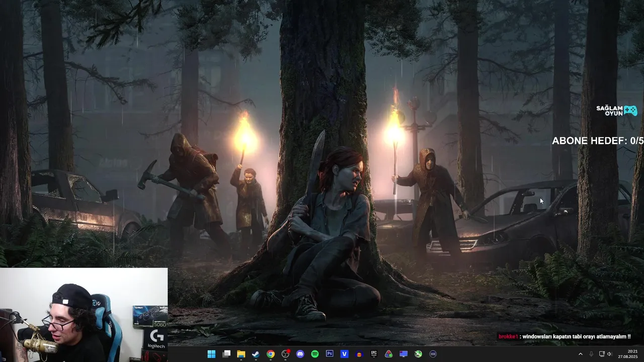The image size is (644, 362).
Task: Launch Photoshop from the taskbar
Action: [x=330, y=354]
